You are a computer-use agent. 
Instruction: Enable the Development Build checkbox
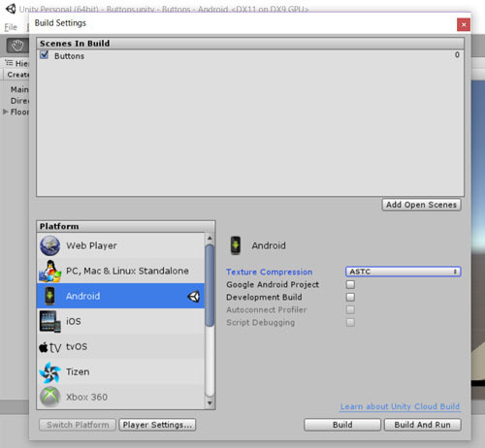click(350, 297)
